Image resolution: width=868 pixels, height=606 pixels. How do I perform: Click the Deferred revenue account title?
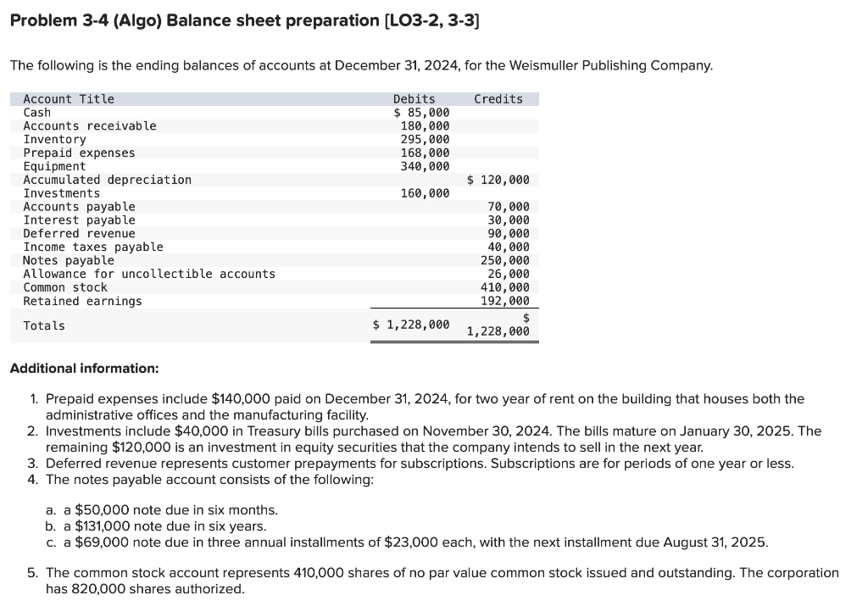(78, 233)
